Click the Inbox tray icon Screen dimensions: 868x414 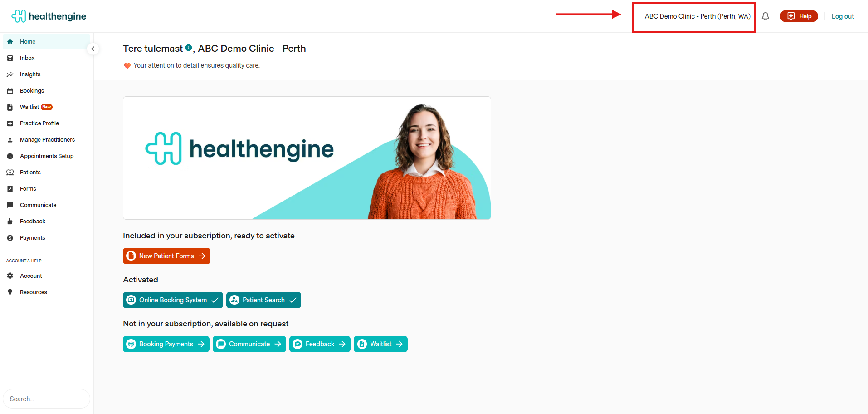coord(10,58)
